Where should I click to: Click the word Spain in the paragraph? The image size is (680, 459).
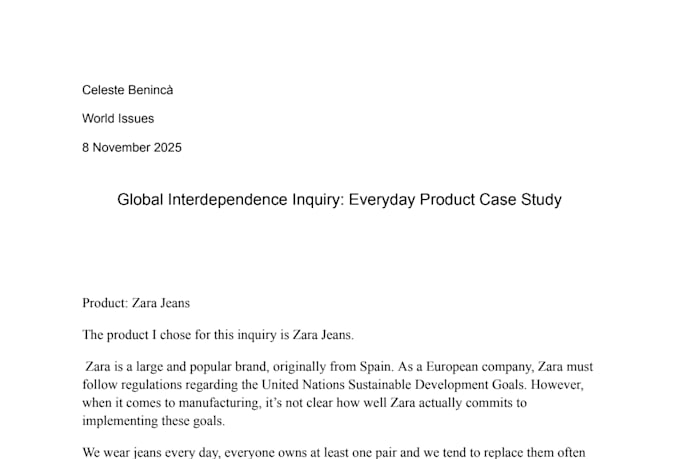click(x=375, y=367)
